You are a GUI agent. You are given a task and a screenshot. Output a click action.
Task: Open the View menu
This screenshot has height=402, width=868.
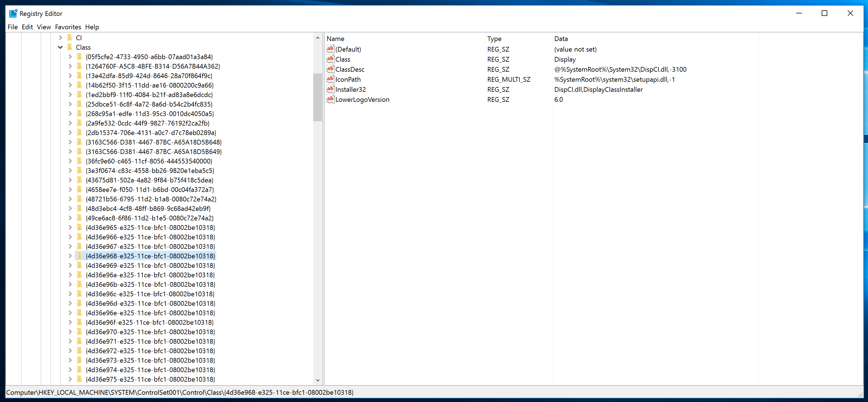(44, 27)
